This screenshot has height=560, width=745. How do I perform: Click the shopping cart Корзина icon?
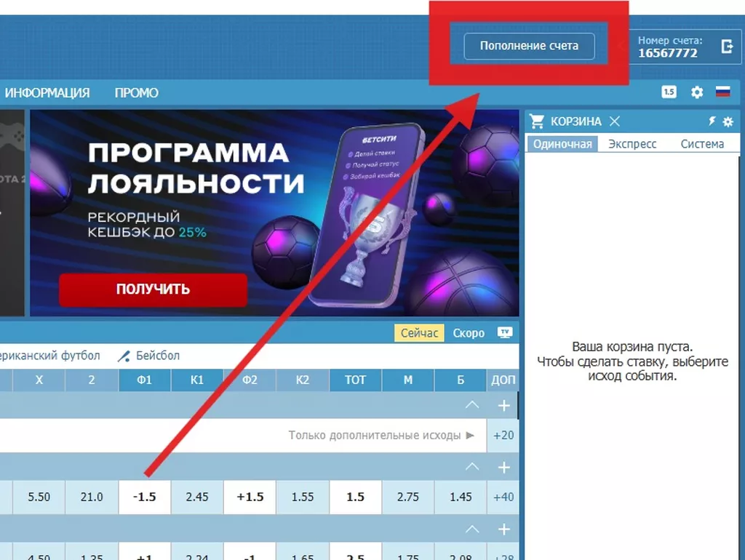537,121
